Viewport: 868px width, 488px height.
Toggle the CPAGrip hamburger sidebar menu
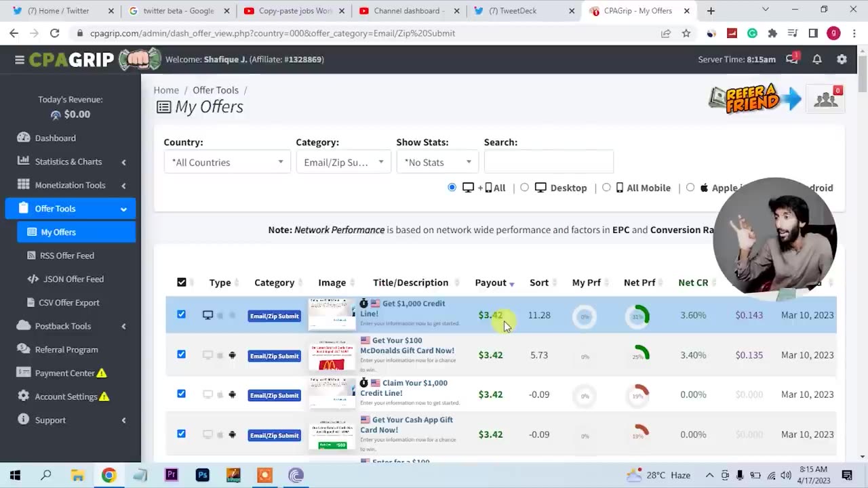(x=20, y=60)
